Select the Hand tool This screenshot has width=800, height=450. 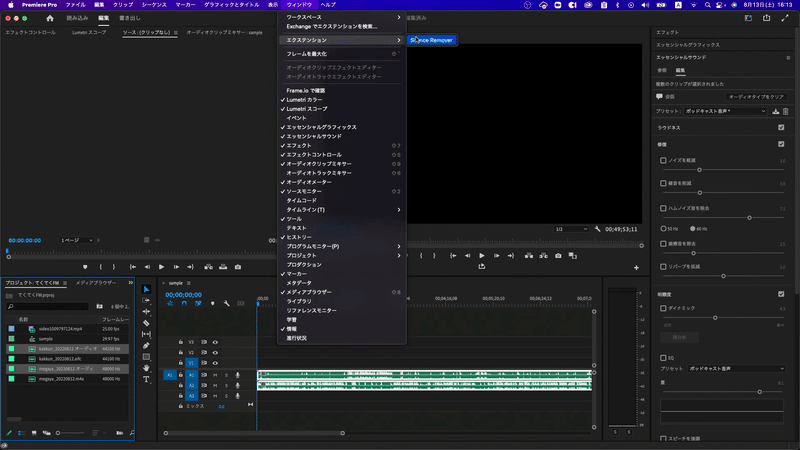coord(146,368)
